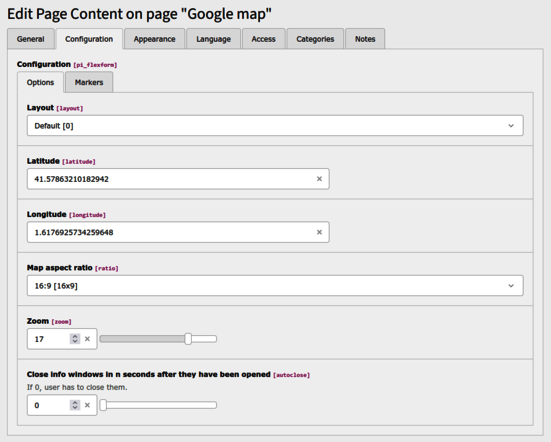Screen dimensions: 551x442
Task: Switch to the General tab
Action: [x=31, y=39]
